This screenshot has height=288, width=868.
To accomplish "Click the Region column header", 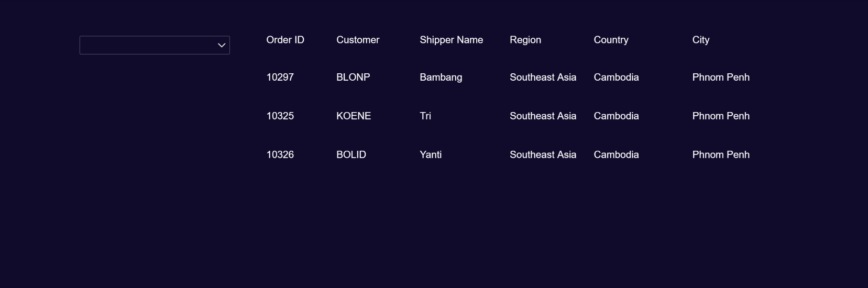I will click(x=525, y=40).
